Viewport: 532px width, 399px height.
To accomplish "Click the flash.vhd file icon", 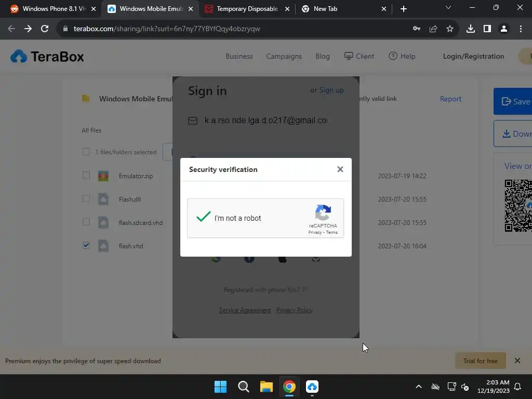I will [x=103, y=246].
